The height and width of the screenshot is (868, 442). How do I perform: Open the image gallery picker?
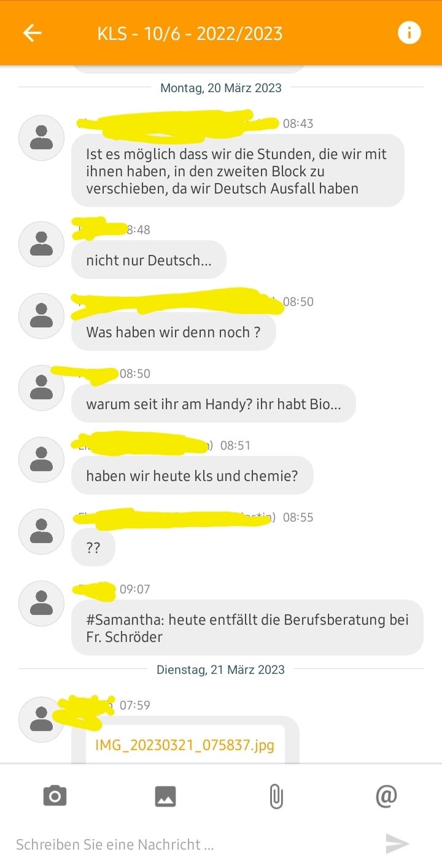(165, 796)
